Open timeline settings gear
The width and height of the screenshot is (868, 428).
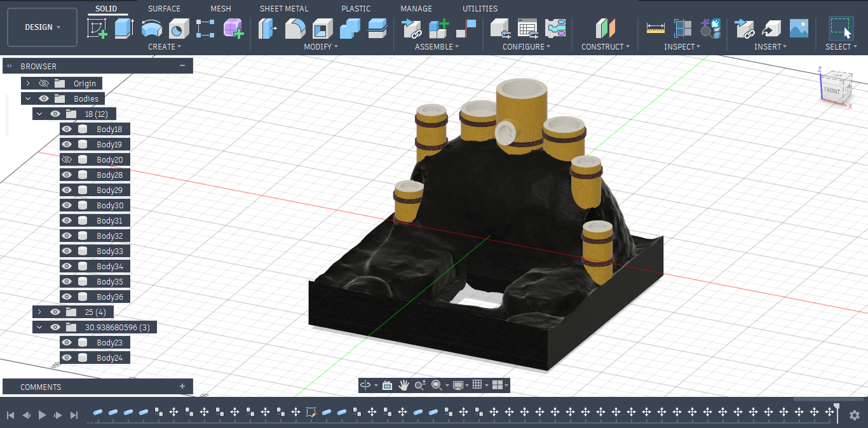pos(855,415)
